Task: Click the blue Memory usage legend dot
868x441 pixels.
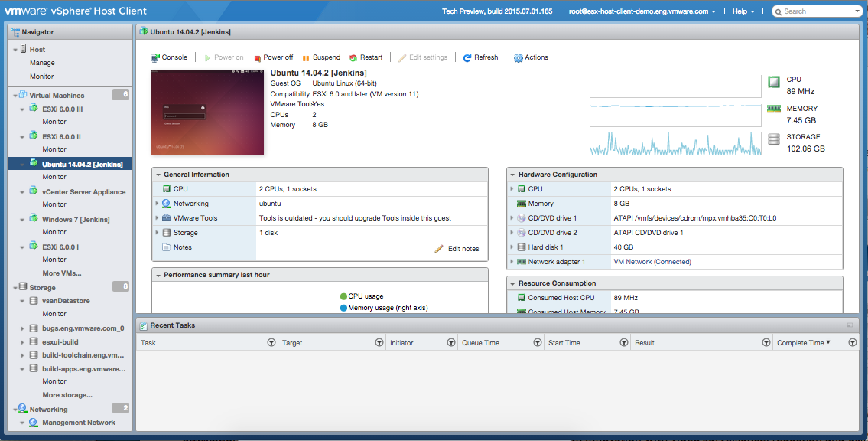Action: [344, 308]
